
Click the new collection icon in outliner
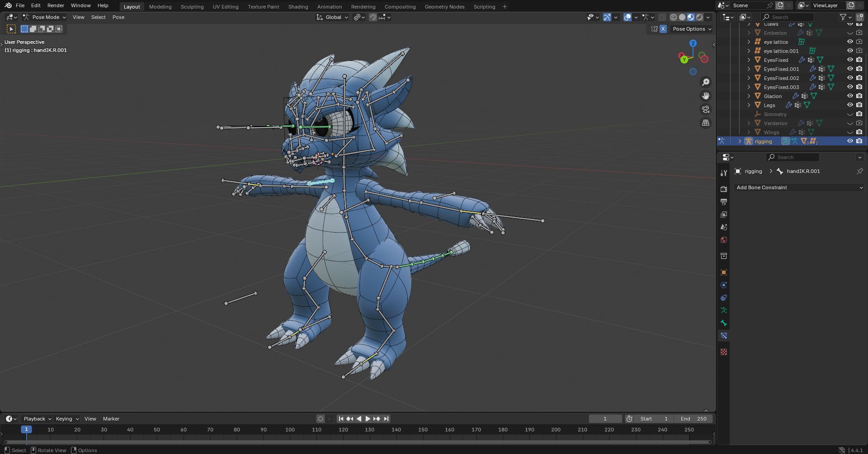pyautogui.click(x=859, y=17)
